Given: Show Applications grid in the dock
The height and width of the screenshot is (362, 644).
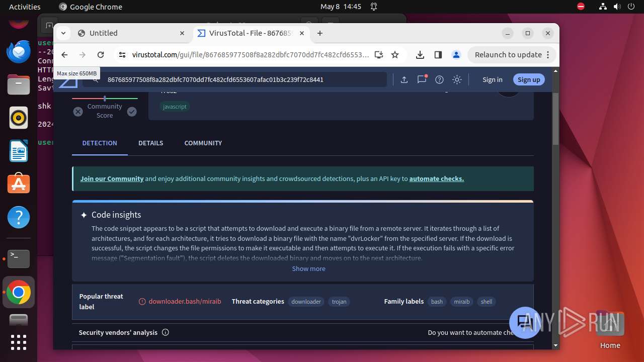Looking at the screenshot, I should (x=19, y=342).
